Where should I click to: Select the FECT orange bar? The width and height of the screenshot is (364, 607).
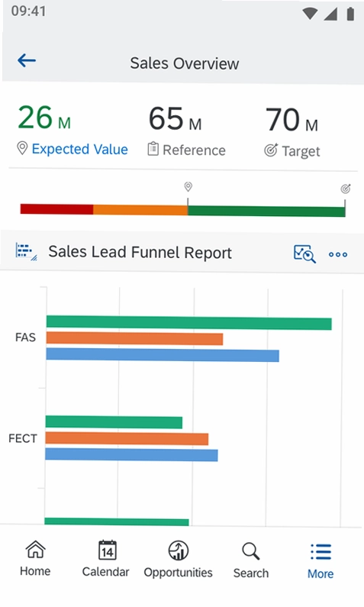(x=127, y=438)
